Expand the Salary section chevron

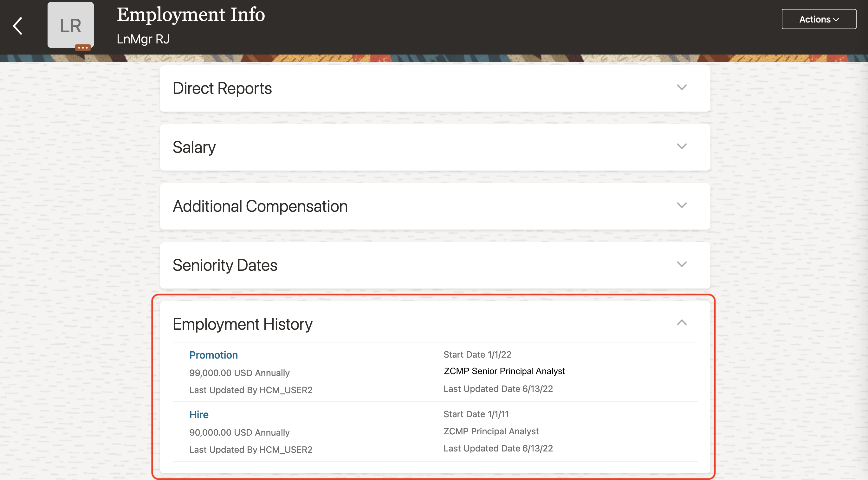(681, 146)
